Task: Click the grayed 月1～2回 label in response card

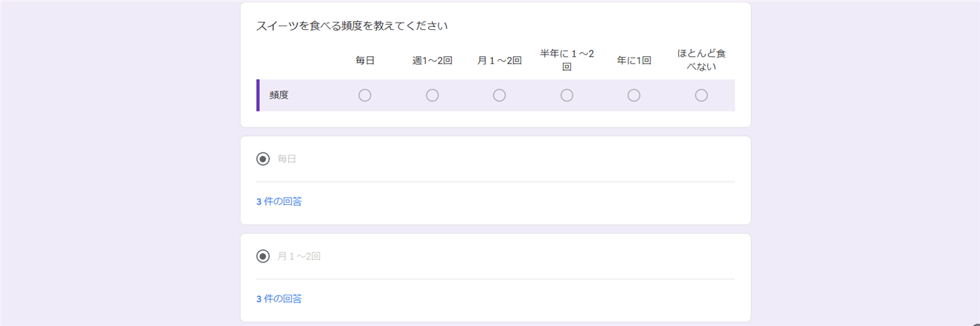Action: point(299,257)
